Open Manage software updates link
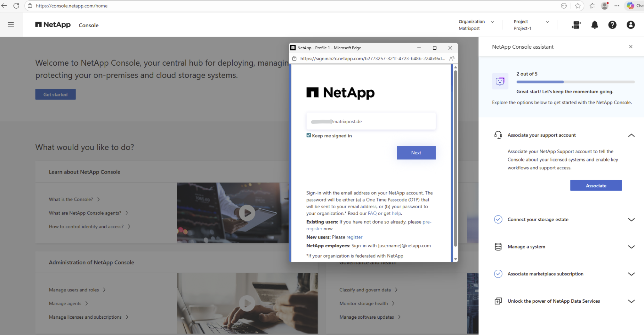 (x=370, y=317)
